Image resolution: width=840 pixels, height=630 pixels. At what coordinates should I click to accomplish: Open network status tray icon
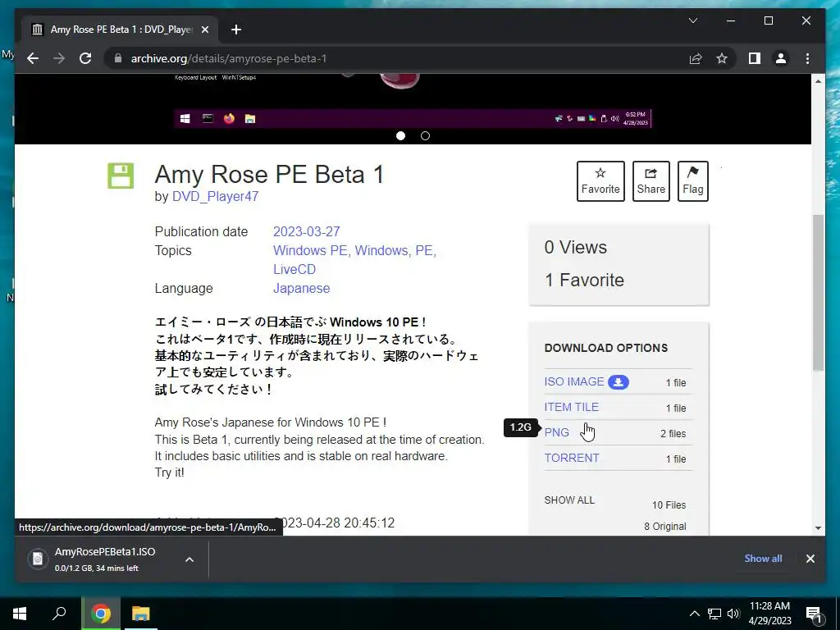point(714,614)
